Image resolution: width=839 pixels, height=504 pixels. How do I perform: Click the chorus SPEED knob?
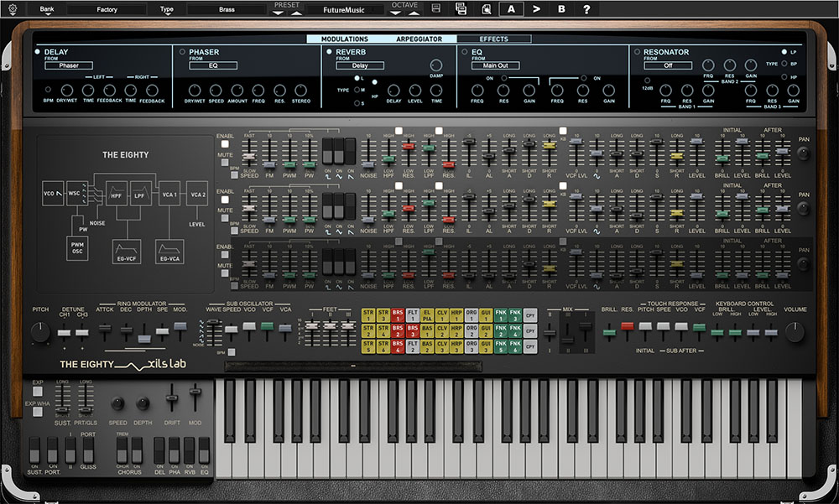point(117,403)
